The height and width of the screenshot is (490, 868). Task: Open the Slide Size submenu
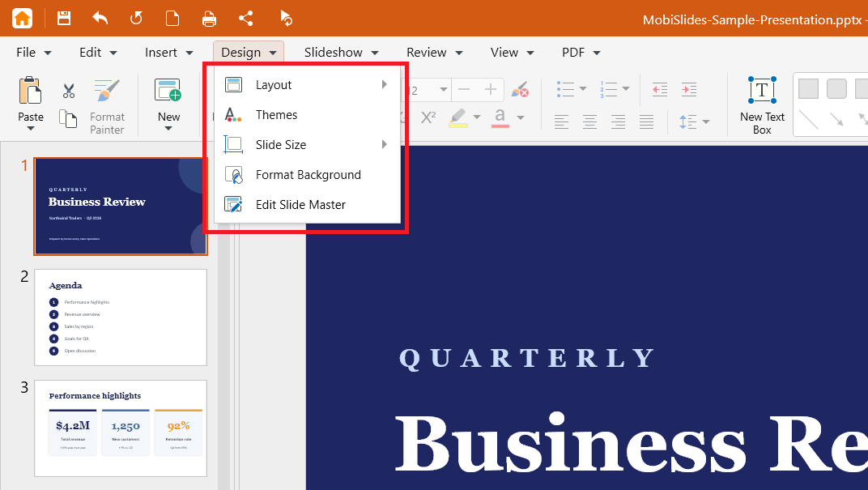[307, 144]
